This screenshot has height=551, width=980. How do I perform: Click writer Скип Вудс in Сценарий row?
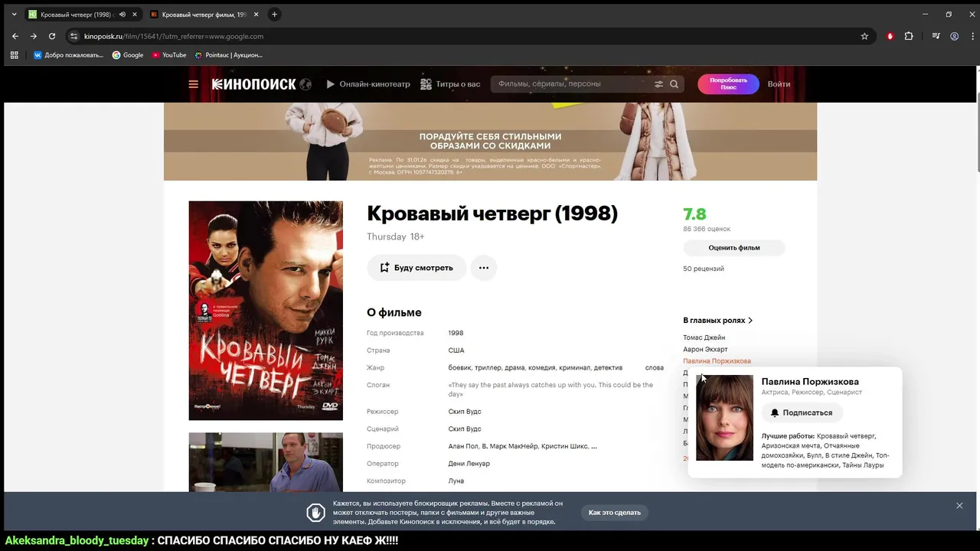(x=465, y=429)
